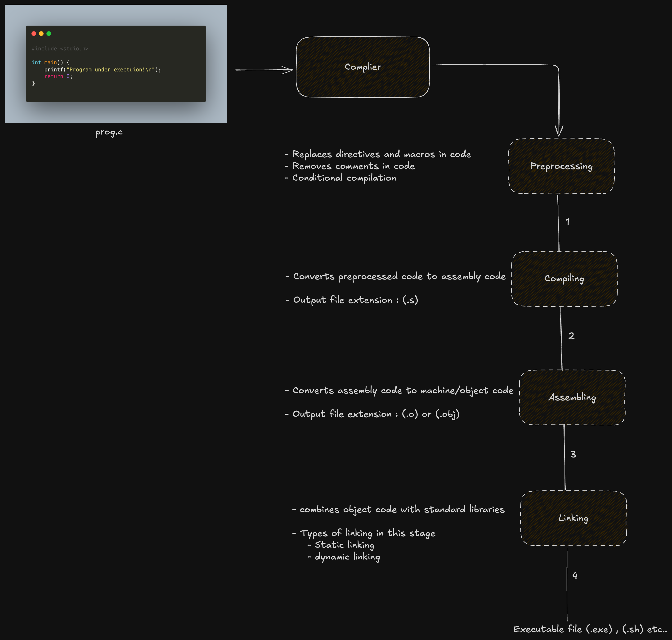Select the 'Output file extension : (.s)' text
This screenshot has width=672, height=640.
click(x=352, y=300)
